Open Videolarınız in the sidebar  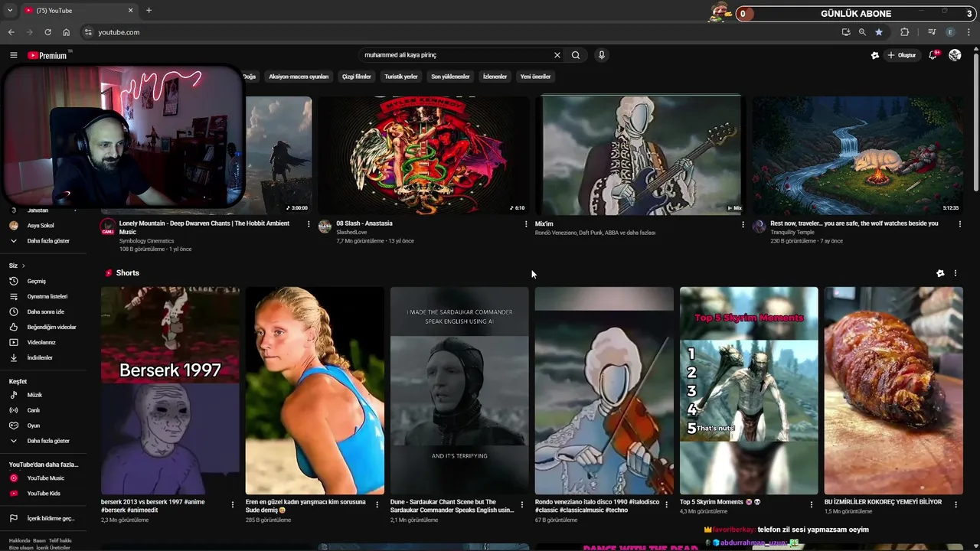pos(43,342)
